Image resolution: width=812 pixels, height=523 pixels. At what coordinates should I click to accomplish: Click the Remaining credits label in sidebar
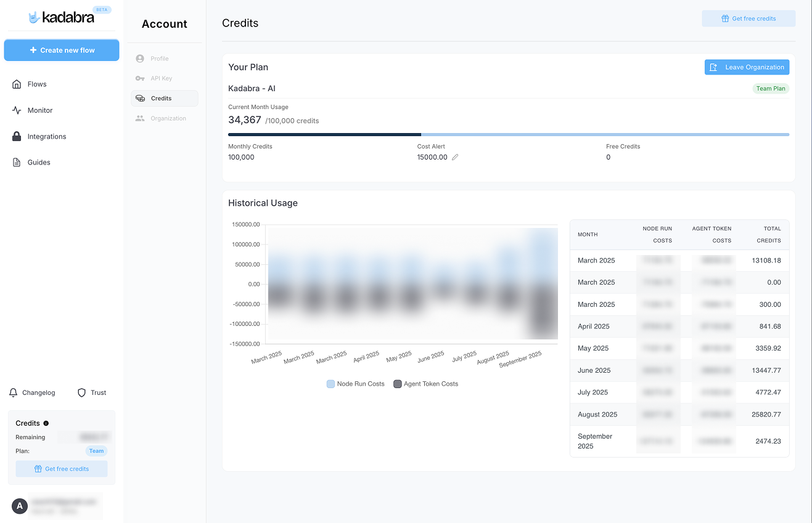(30, 437)
